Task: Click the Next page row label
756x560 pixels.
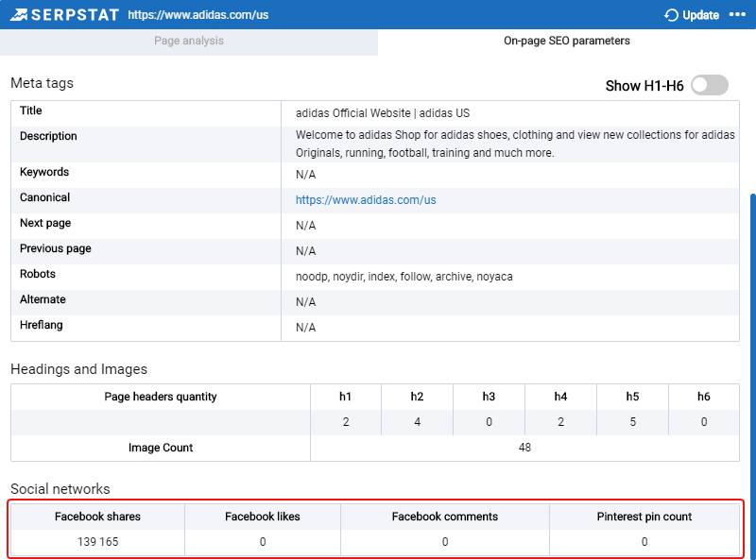Action: tap(45, 223)
